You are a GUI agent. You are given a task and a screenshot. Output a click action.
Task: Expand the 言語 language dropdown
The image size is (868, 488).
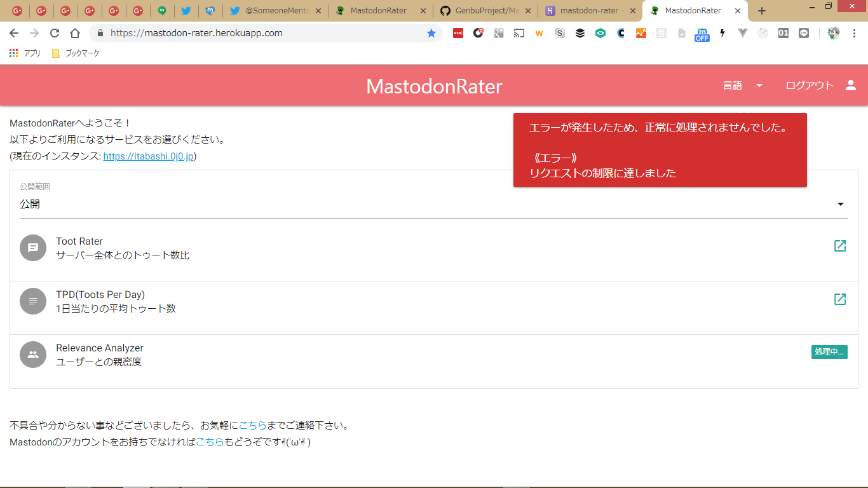[742, 86]
